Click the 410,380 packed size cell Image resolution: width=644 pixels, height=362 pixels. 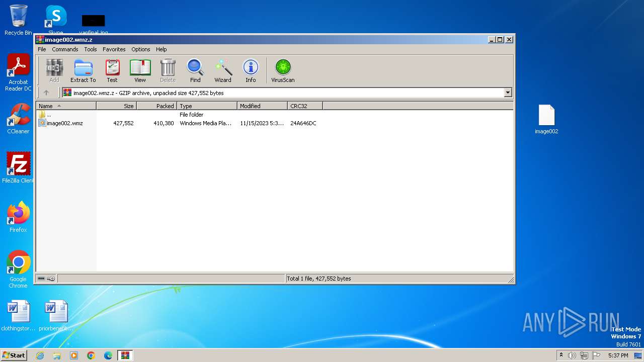(164, 123)
